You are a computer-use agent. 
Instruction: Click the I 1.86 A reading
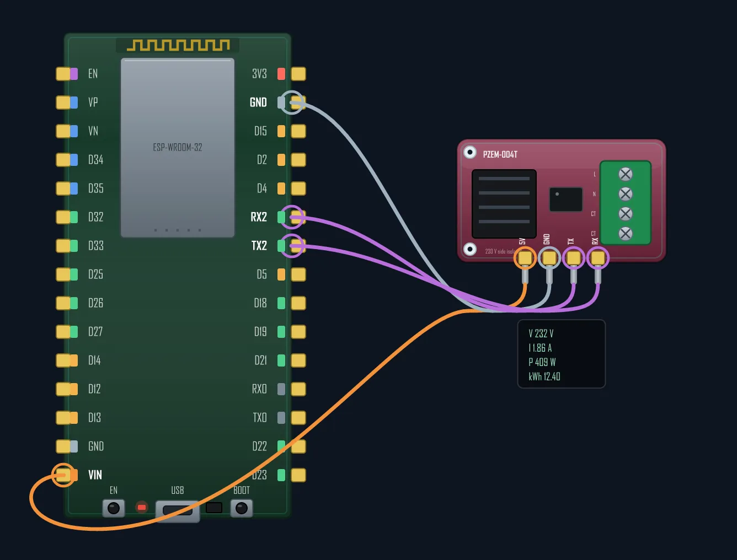tap(541, 348)
